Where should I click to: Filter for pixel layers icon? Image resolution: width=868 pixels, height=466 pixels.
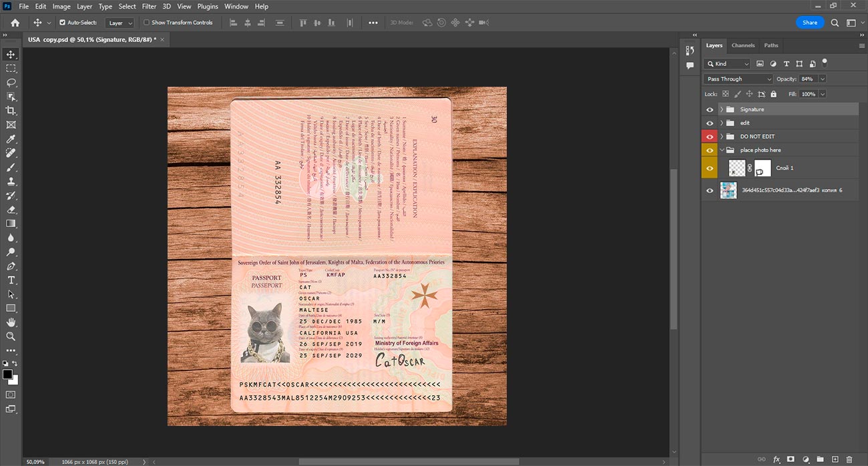[761, 64]
